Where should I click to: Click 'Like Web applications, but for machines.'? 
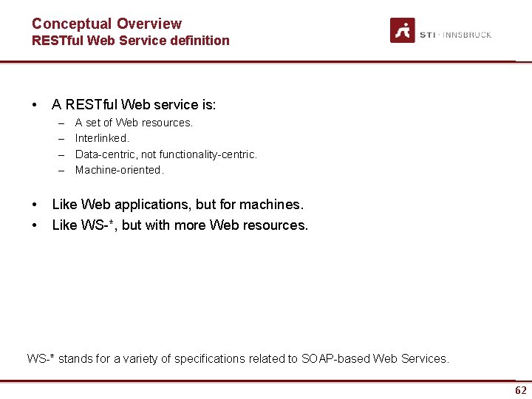pos(178,204)
